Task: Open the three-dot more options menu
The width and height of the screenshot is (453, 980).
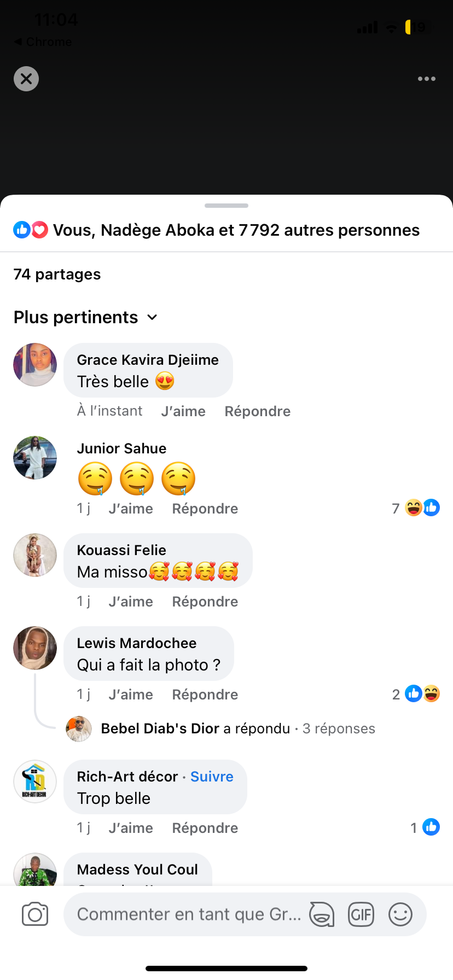Action: (x=427, y=79)
